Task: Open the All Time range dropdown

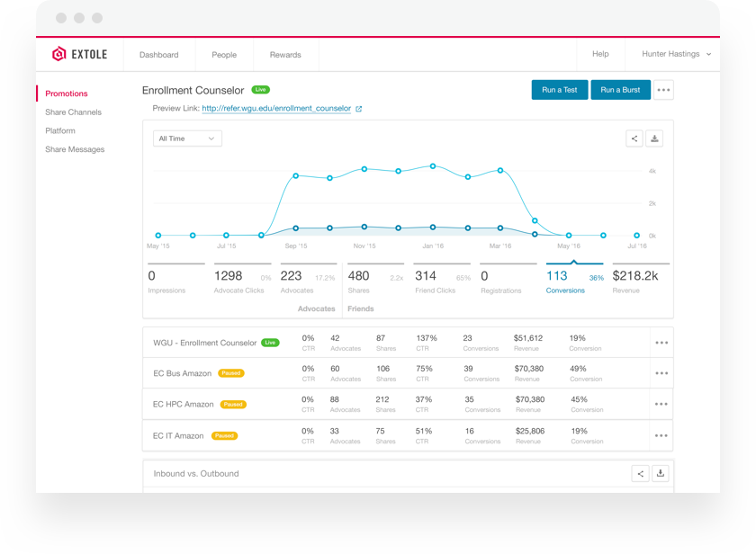Action: (x=187, y=138)
